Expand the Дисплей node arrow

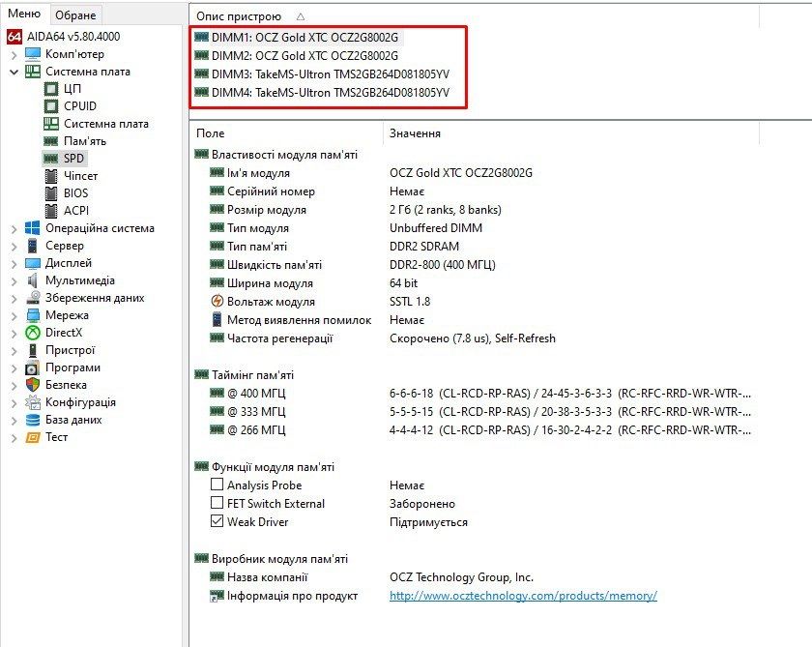(14, 264)
